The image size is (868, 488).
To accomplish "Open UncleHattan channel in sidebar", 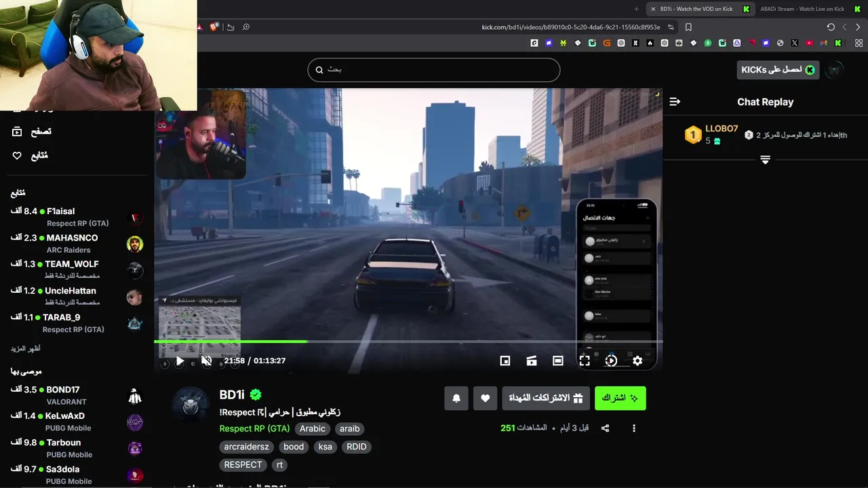I will (77, 296).
